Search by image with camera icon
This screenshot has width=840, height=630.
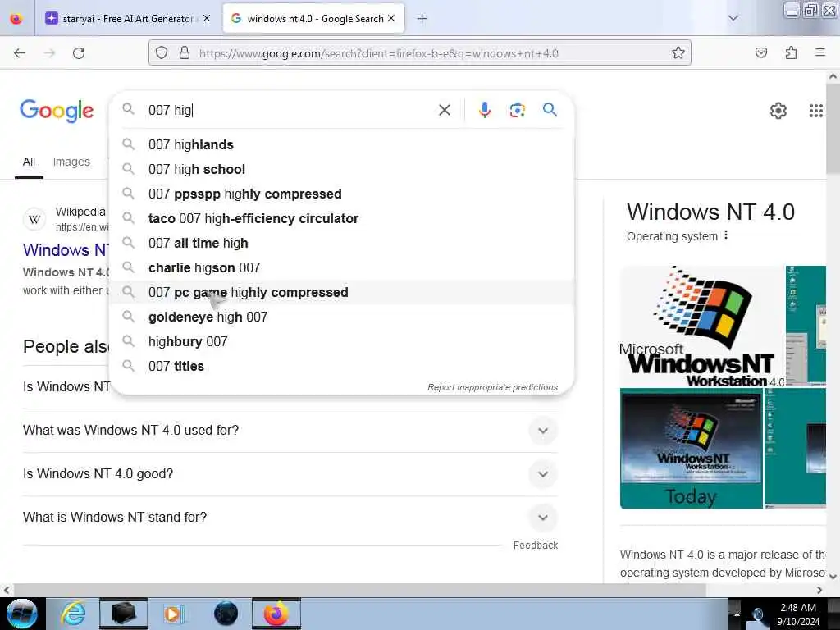(518, 110)
